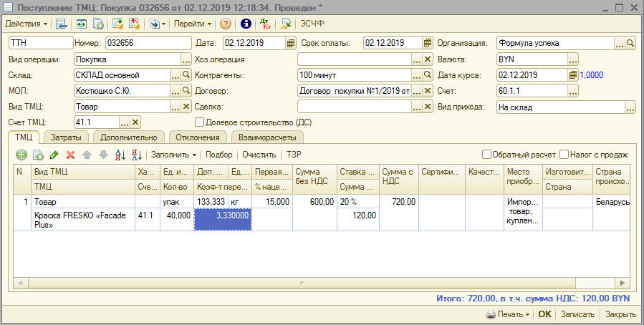Check Долевое строительство (ДС) option
This screenshot has height=325, width=644.
tap(200, 122)
